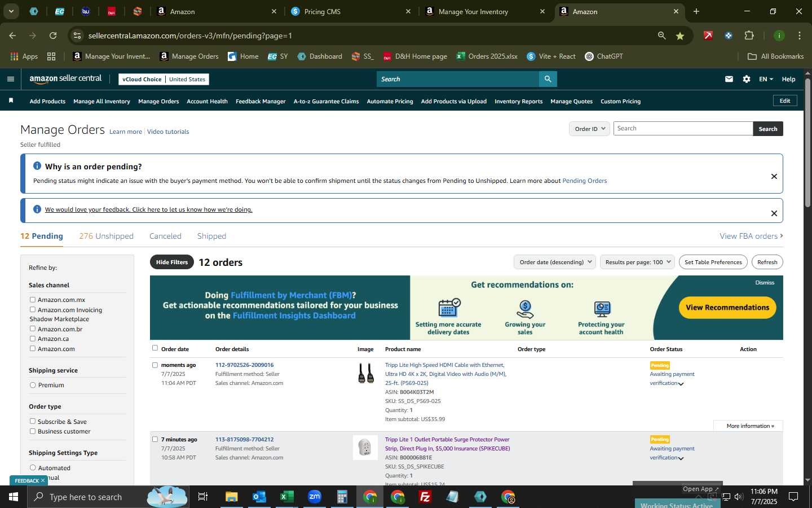Click the View Recommendations button

[x=727, y=308]
